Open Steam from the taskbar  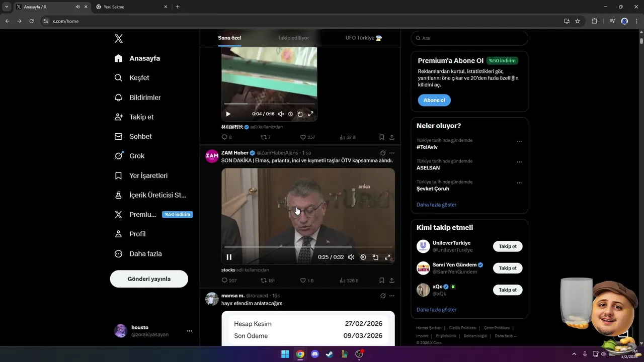pos(330,354)
